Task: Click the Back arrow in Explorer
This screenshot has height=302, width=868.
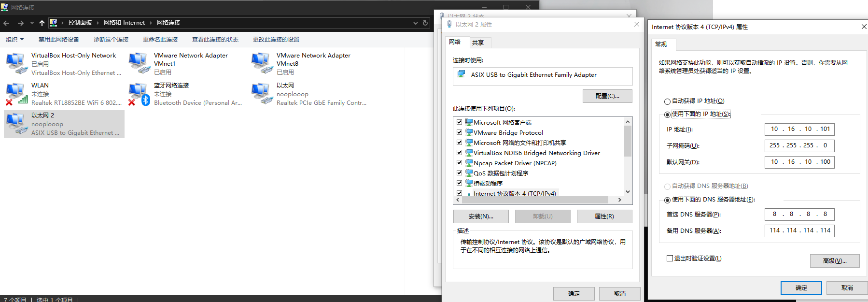Action: (6, 23)
